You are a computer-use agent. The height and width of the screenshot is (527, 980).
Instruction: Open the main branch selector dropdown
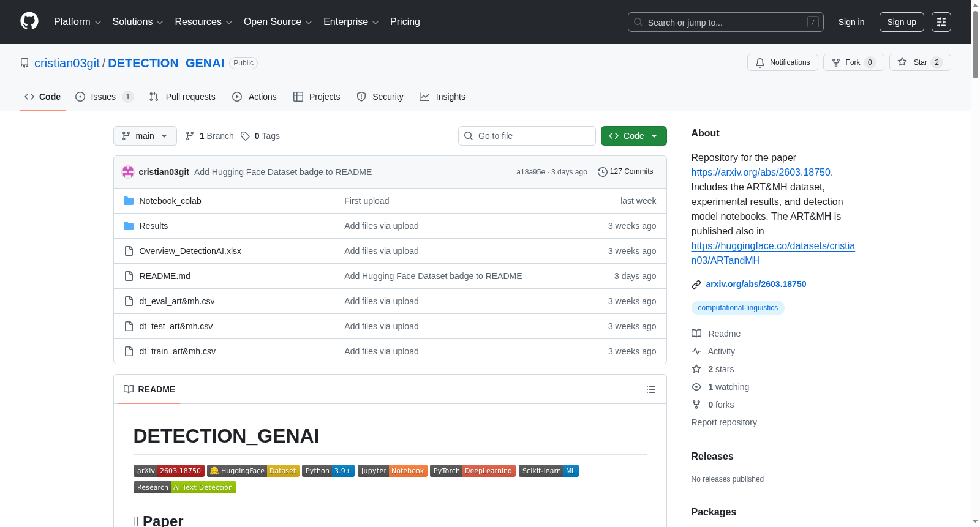coord(145,136)
